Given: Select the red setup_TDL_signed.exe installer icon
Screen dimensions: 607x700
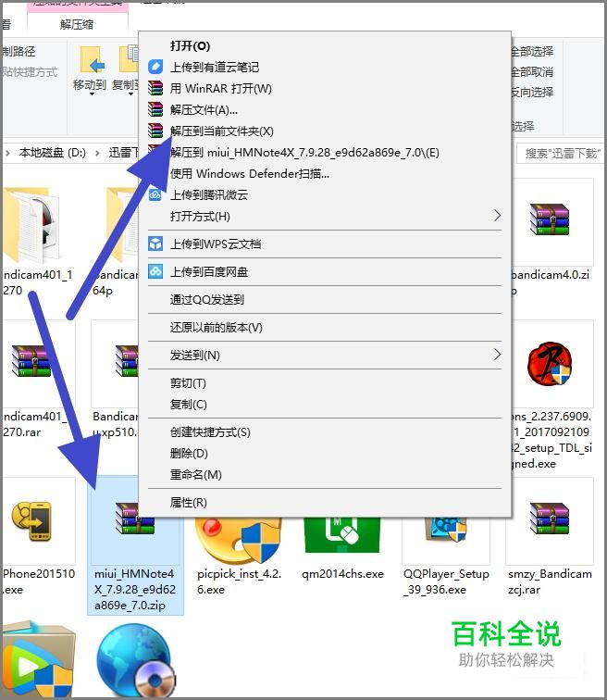Looking at the screenshot, I should coord(550,364).
